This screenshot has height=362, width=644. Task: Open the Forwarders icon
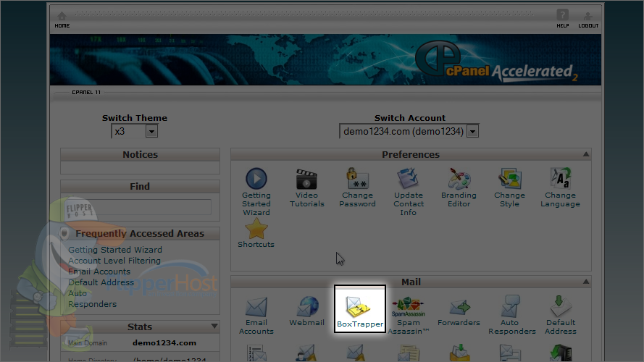click(x=459, y=306)
